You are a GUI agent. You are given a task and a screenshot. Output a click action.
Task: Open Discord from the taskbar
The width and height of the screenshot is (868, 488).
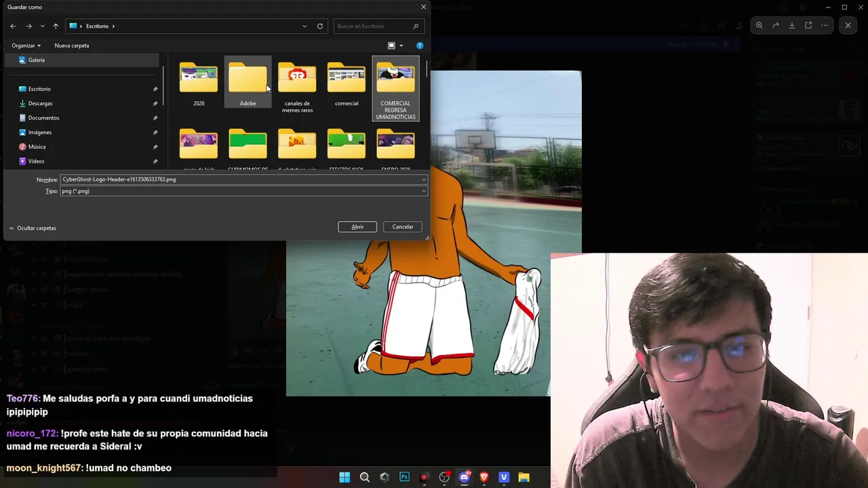[x=465, y=477]
